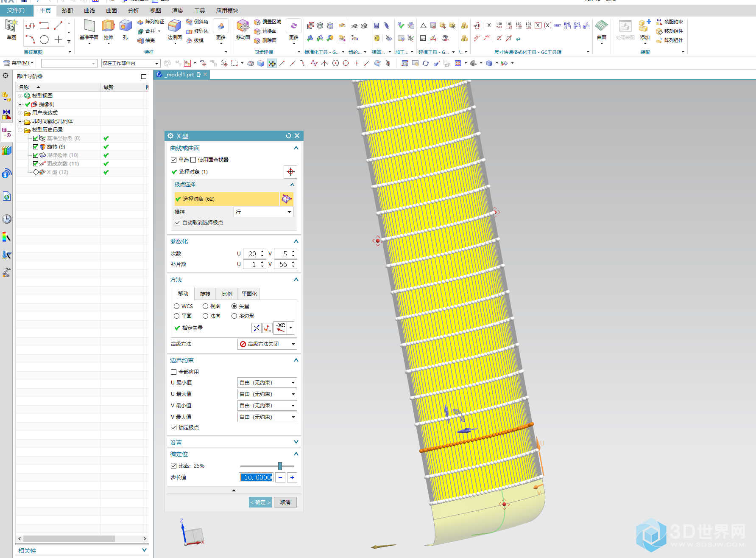Screen dimensions: 756x558
Task: Open the 菜单(M) button
Action: click(x=18, y=63)
